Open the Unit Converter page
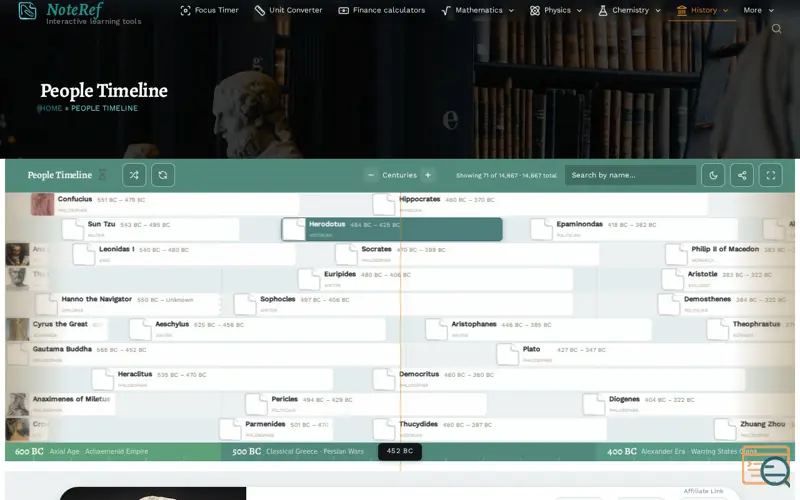Image resolution: width=800 pixels, height=500 pixels. (x=288, y=10)
